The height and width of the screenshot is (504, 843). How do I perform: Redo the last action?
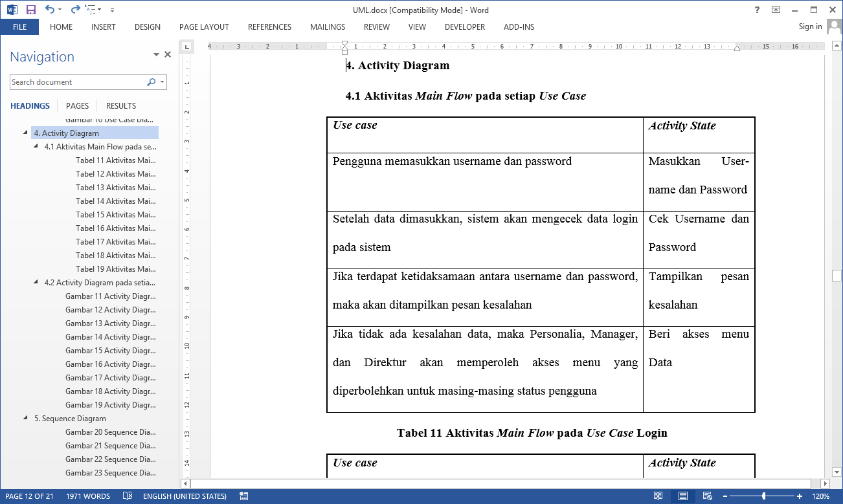pos(75,10)
